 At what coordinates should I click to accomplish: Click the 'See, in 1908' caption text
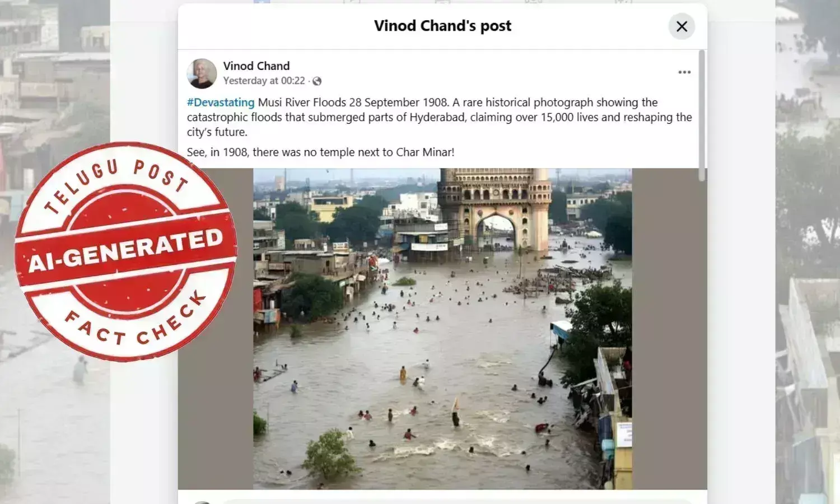[320, 151]
